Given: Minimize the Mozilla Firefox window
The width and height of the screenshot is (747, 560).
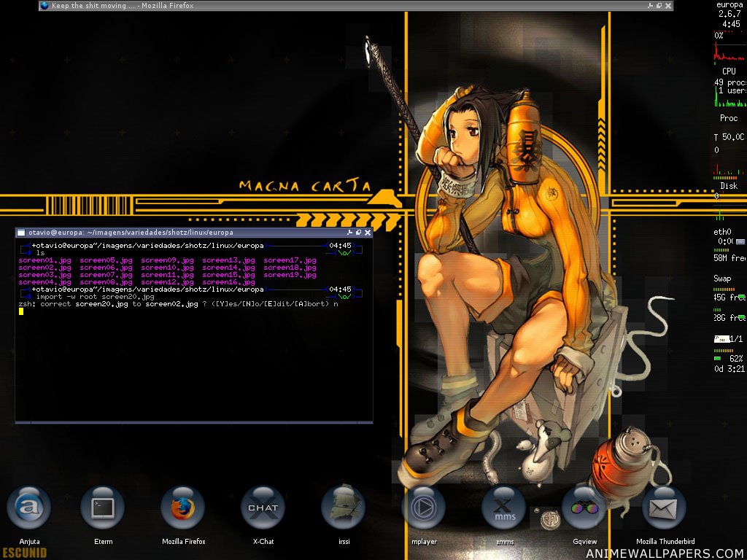Looking at the screenshot, I should pos(650,6).
